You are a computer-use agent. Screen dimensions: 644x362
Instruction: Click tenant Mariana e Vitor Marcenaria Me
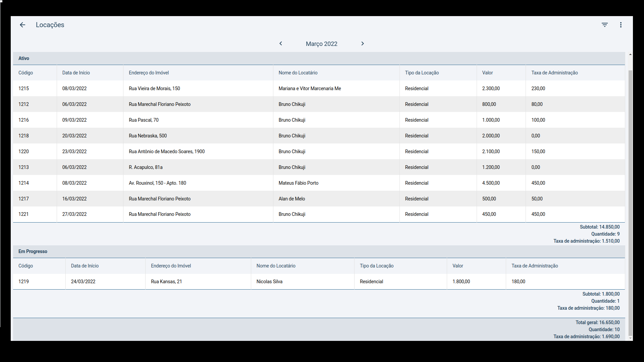[310, 88]
